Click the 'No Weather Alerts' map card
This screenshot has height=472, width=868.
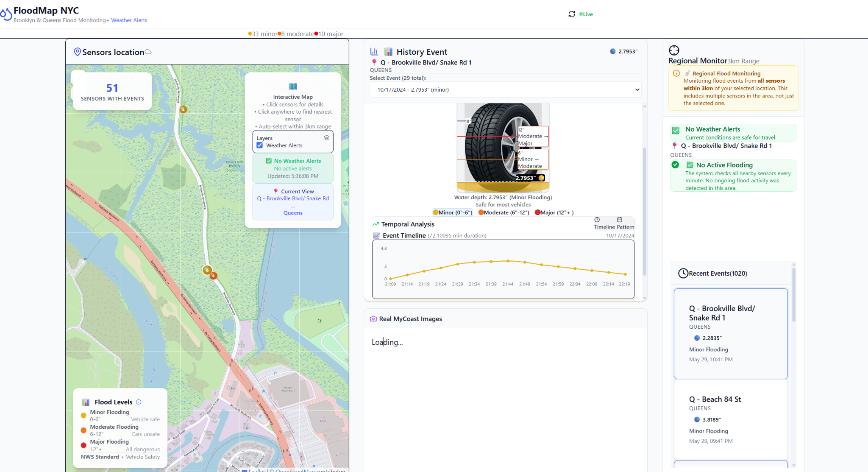coord(293,168)
